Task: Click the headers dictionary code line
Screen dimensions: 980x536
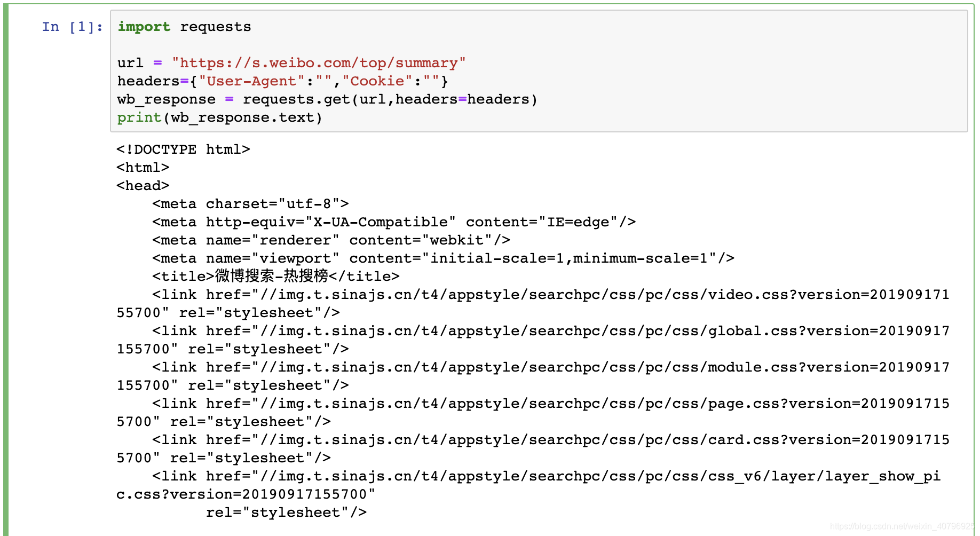Action: (x=282, y=81)
